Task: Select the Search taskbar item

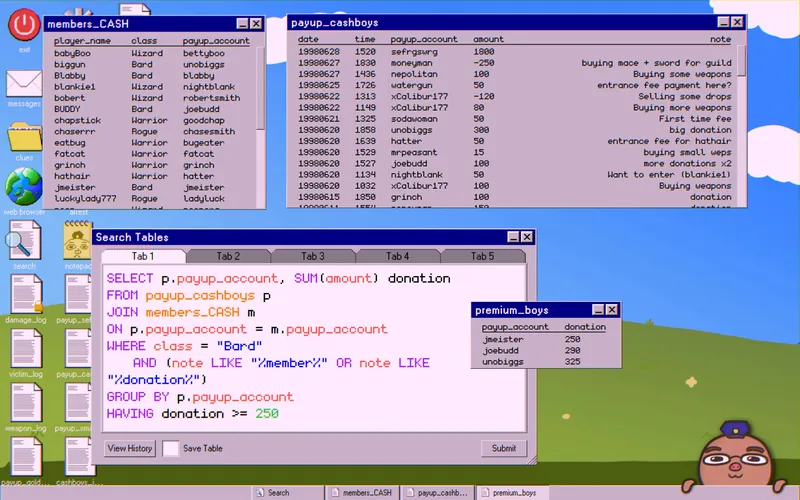Action: [x=288, y=493]
